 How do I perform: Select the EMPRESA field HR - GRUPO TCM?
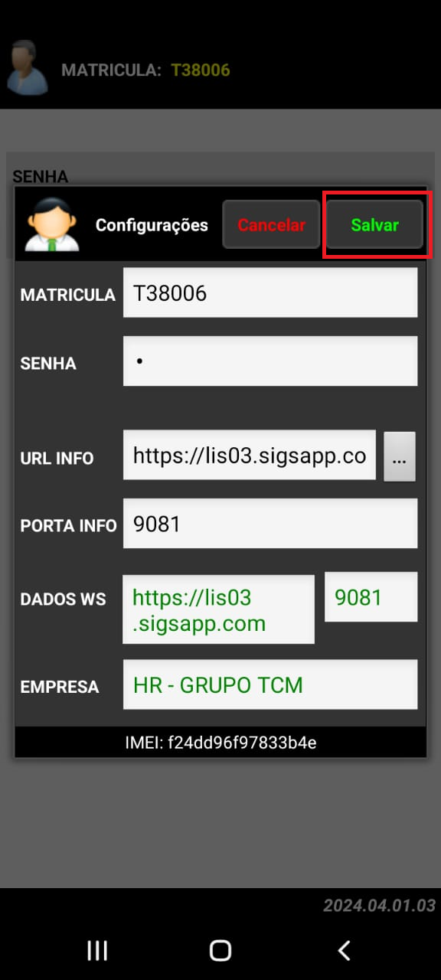pos(270,684)
